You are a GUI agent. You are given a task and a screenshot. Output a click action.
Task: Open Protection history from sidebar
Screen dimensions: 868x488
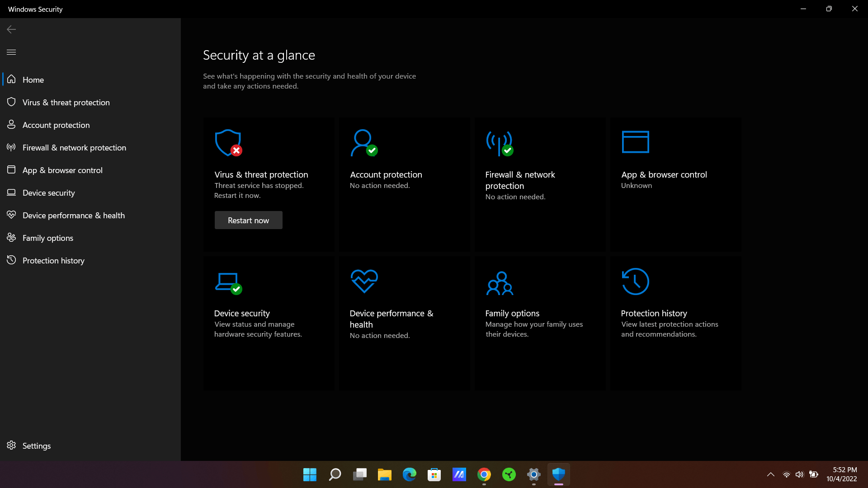53,260
